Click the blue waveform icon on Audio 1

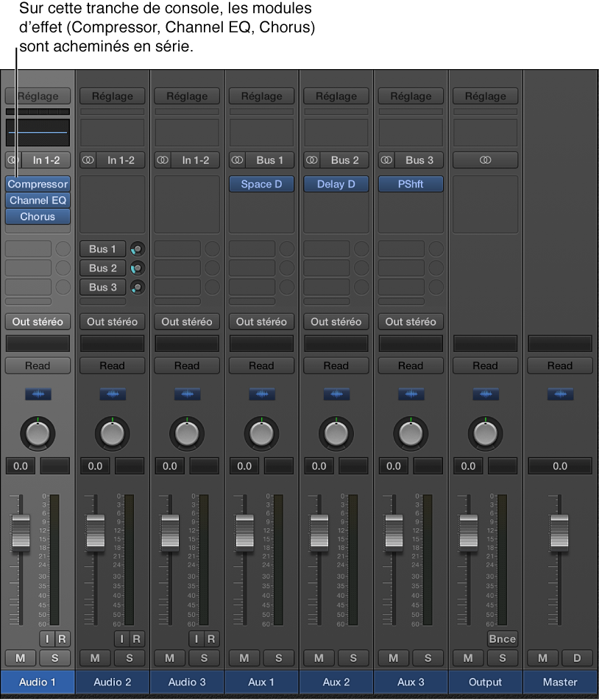click(x=38, y=394)
